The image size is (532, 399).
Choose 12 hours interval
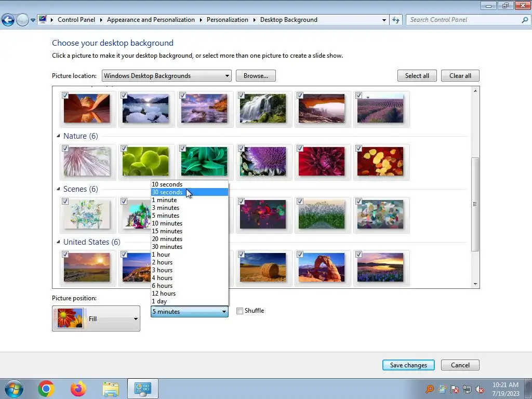[190, 294]
